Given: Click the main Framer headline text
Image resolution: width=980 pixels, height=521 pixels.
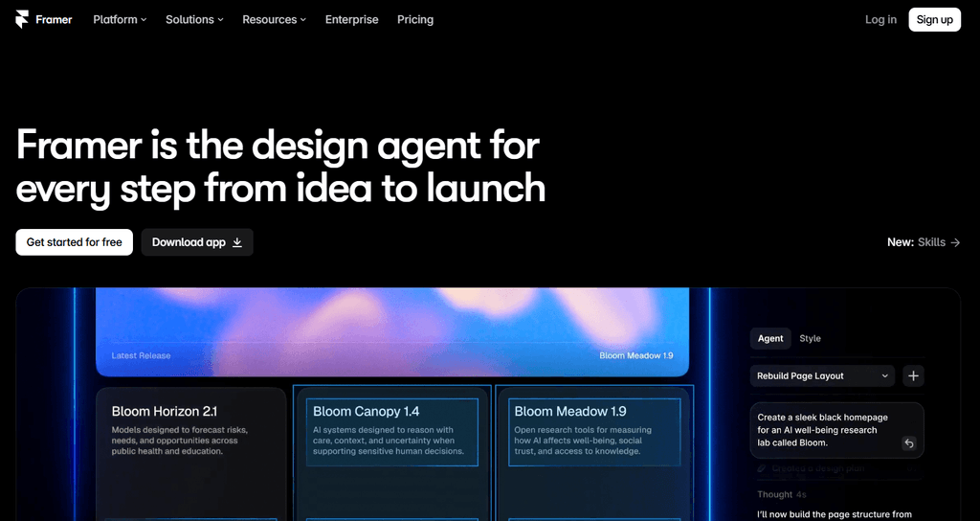Looking at the screenshot, I should (x=280, y=166).
